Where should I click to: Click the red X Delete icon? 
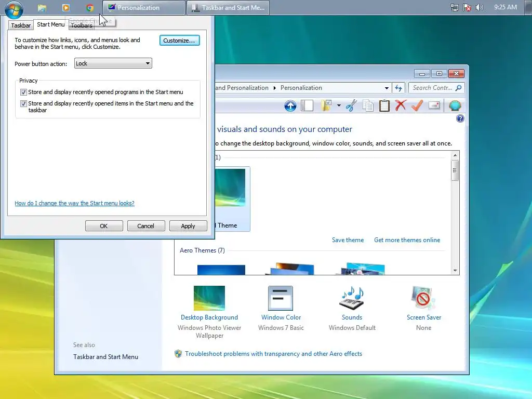[x=401, y=105]
